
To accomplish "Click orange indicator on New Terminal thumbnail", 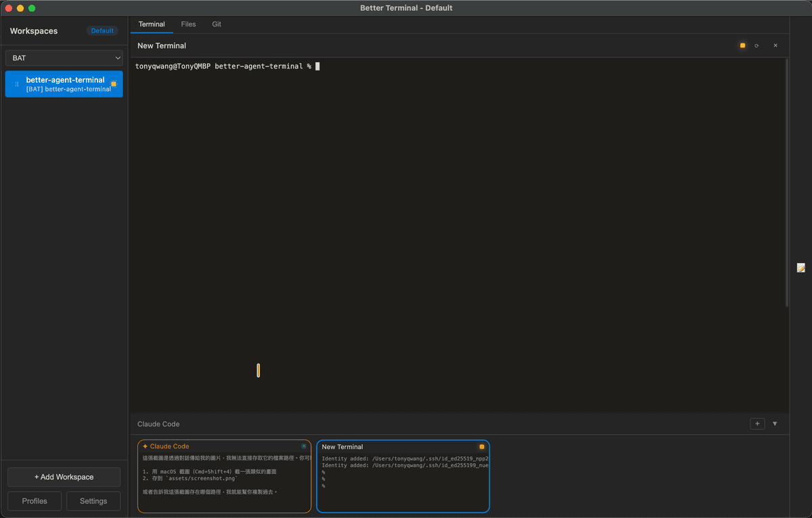I will click(482, 447).
